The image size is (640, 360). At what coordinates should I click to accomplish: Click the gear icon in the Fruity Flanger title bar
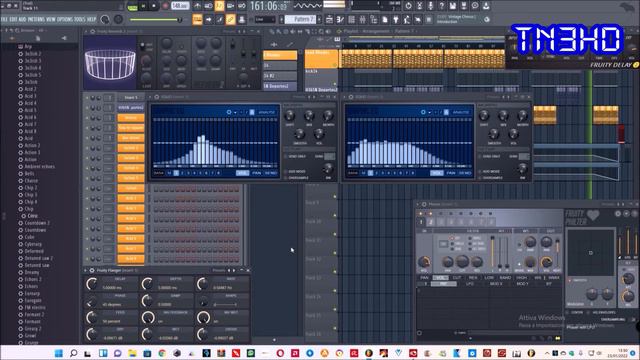point(92,270)
